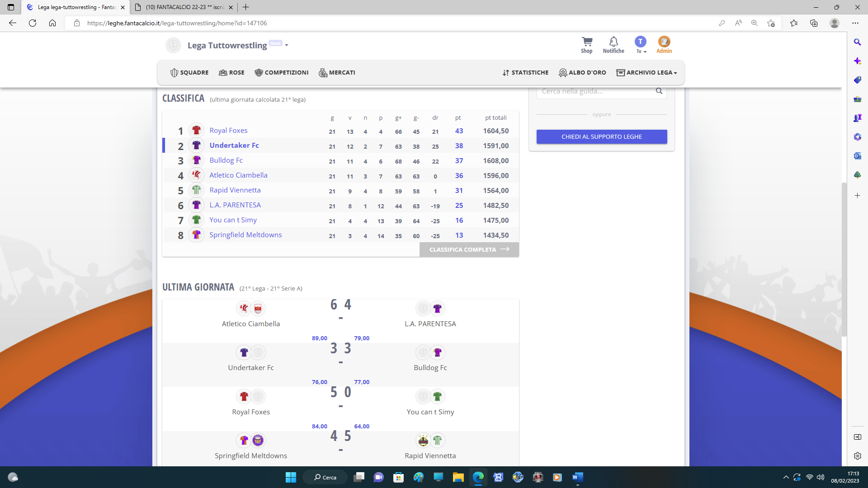
Task: Open the Atletico Ciambella standings link
Action: pos(238,175)
